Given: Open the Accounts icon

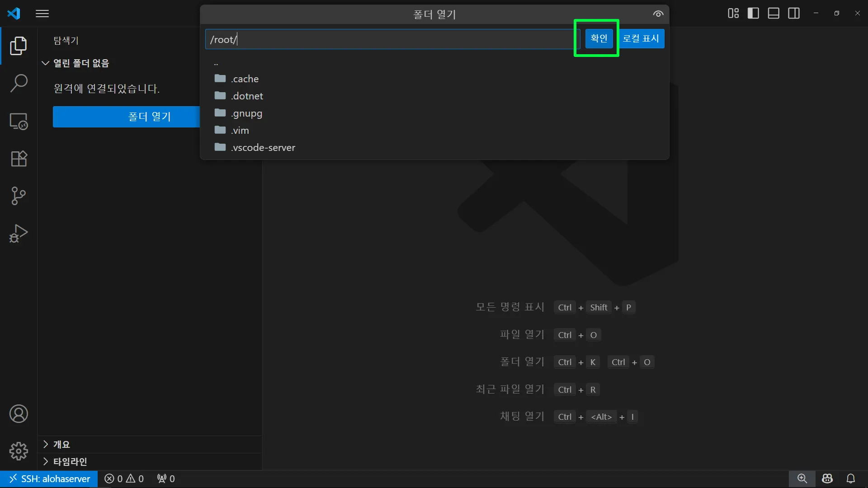Looking at the screenshot, I should coord(19,414).
